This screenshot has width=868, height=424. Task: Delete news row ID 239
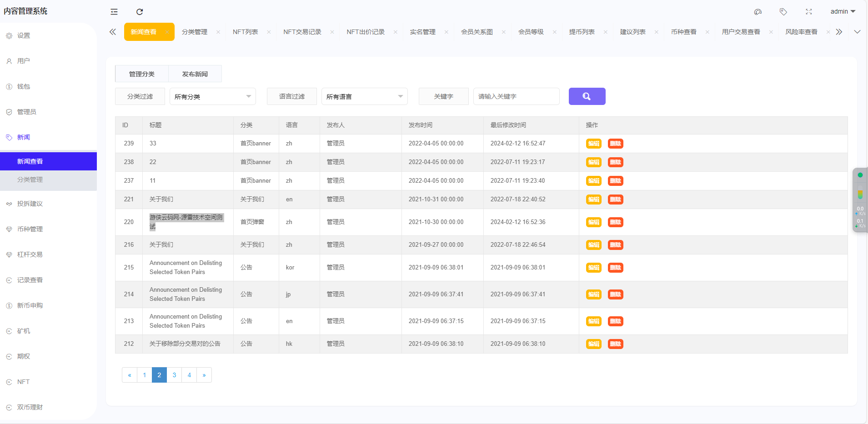pos(615,144)
